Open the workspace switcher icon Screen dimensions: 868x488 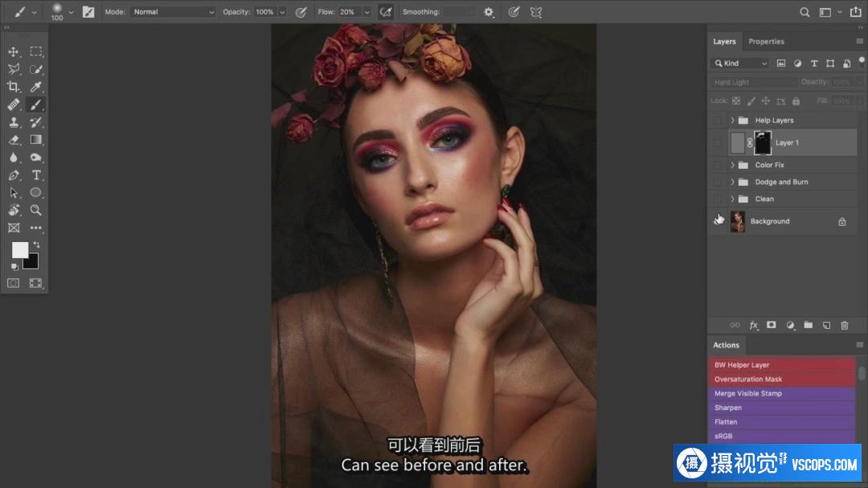click(x=825, y=11)
